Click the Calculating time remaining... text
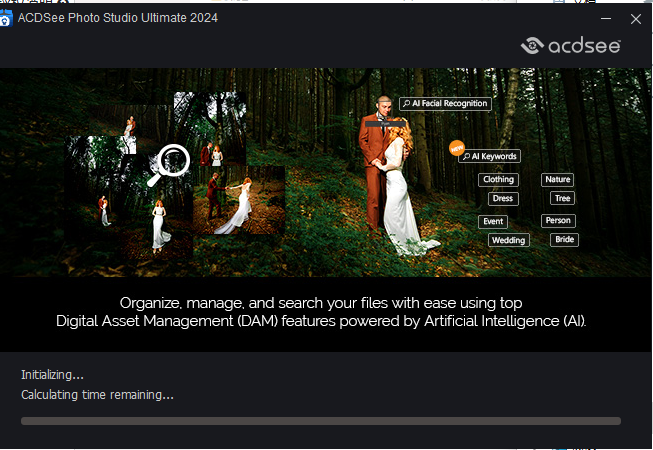Image resolution: width=653 pixels, height=450 pixels. click(97, 395)
